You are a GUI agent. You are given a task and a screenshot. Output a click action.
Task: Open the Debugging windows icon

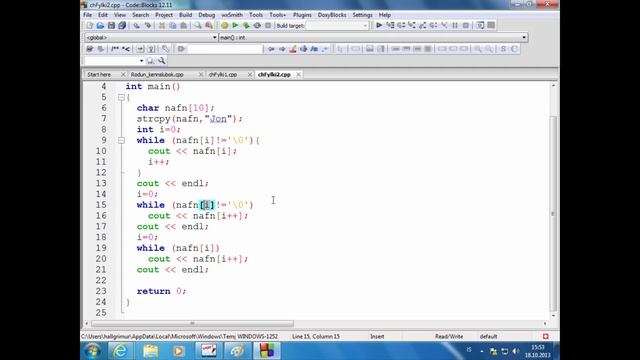tap(480, 25)
